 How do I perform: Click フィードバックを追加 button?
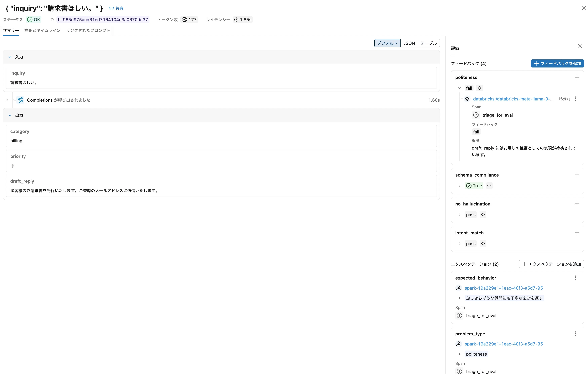557,64
